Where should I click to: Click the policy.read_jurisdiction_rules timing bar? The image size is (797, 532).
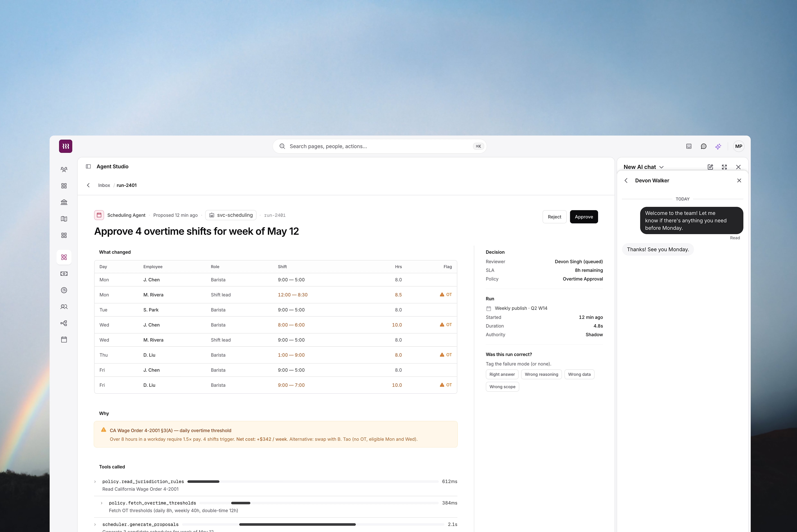313,482
